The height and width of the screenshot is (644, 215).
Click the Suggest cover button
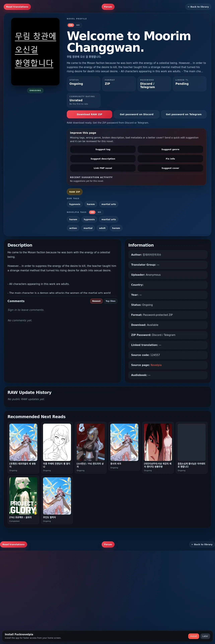click(170, 168)
